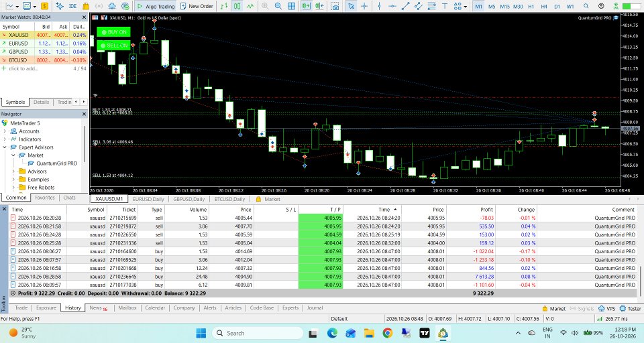Toggle candlestick chart mode
The width and height of the screenshot is (644, 343).
pyautogui.click(x=237, y=6)
